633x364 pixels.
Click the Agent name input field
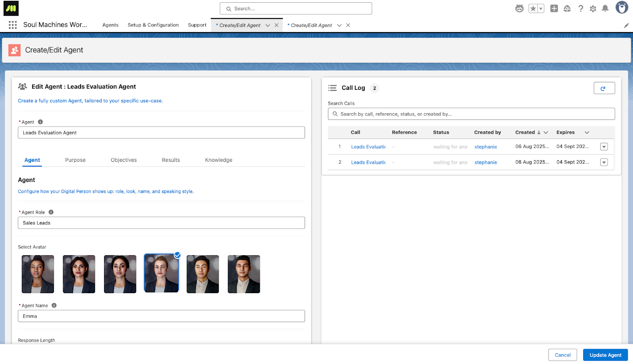[x=161, y=133]
